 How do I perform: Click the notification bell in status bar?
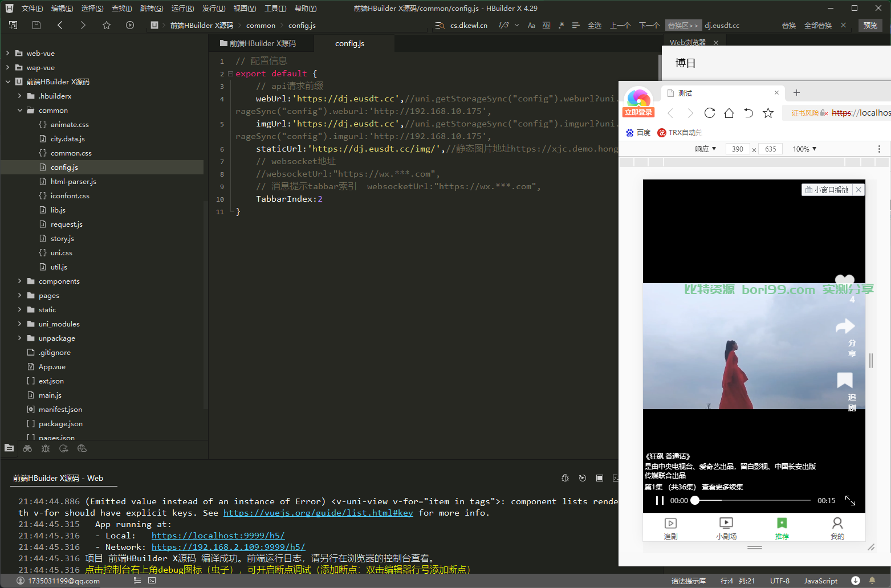pos(872,581)
